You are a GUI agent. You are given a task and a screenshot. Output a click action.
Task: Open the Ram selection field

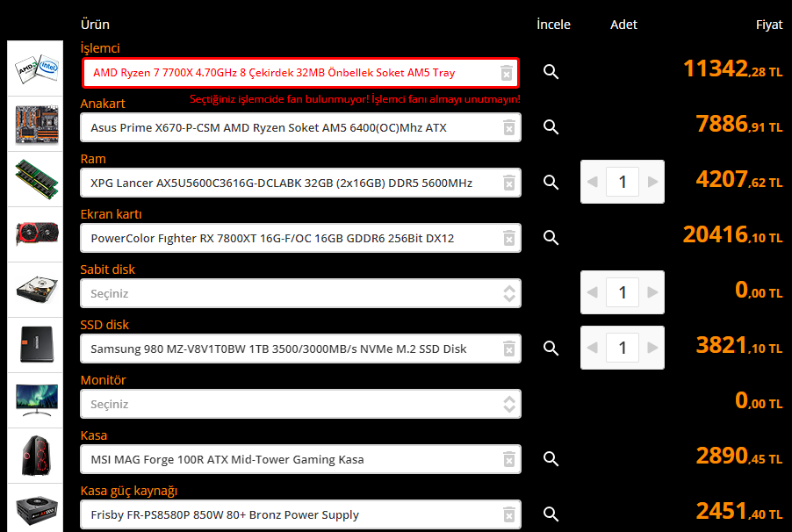(300, 183)
